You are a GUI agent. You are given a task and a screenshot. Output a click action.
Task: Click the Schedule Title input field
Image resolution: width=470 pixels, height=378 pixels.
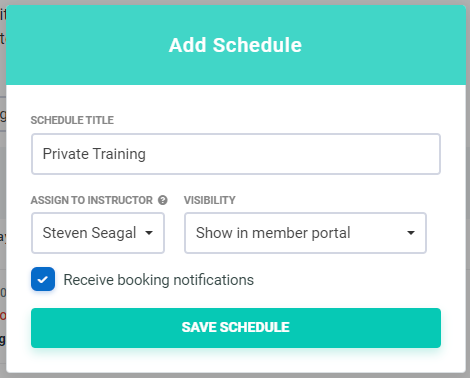tap(236, 154)
